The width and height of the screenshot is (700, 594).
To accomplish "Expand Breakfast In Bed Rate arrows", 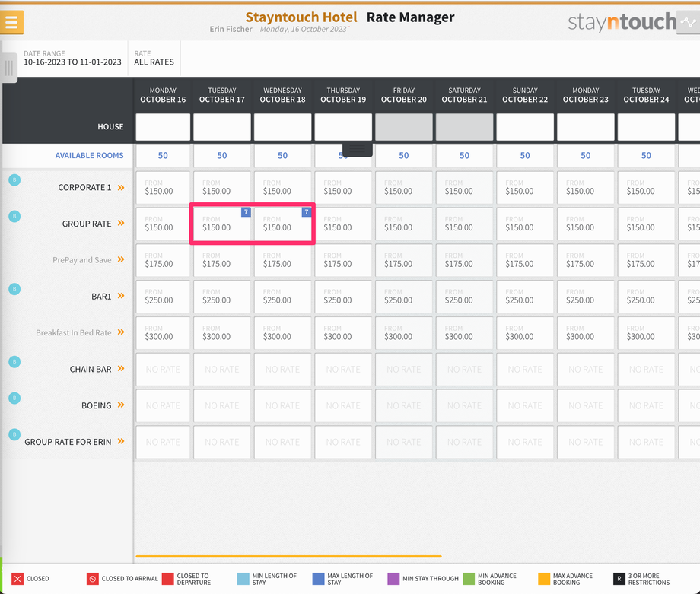I will [121, 332].
